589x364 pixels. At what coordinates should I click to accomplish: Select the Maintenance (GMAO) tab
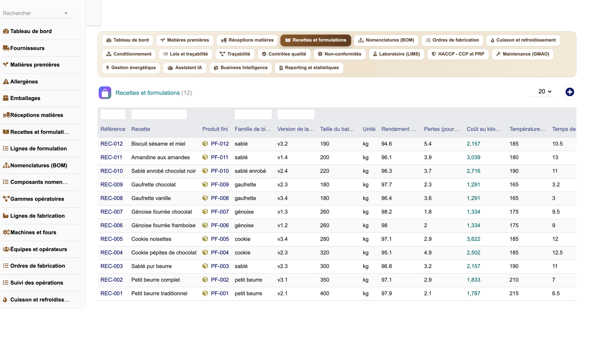[523, 54]
